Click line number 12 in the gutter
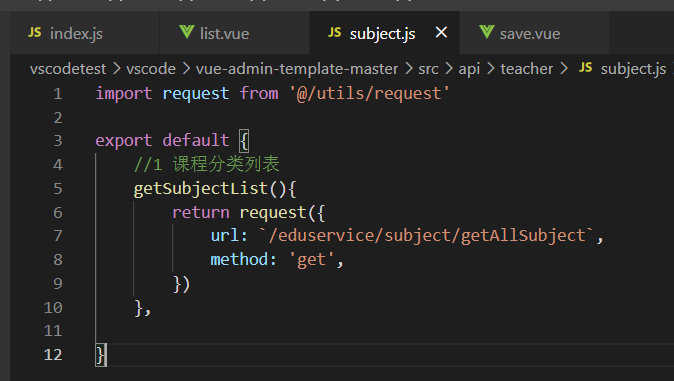674x381 pixels. point(53,355)
